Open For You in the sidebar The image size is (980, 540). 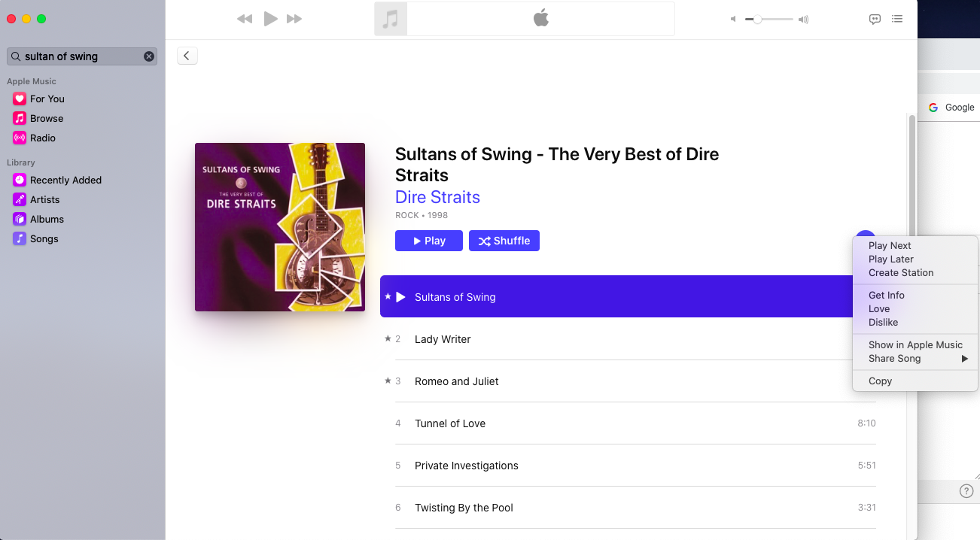pos(47,99)
